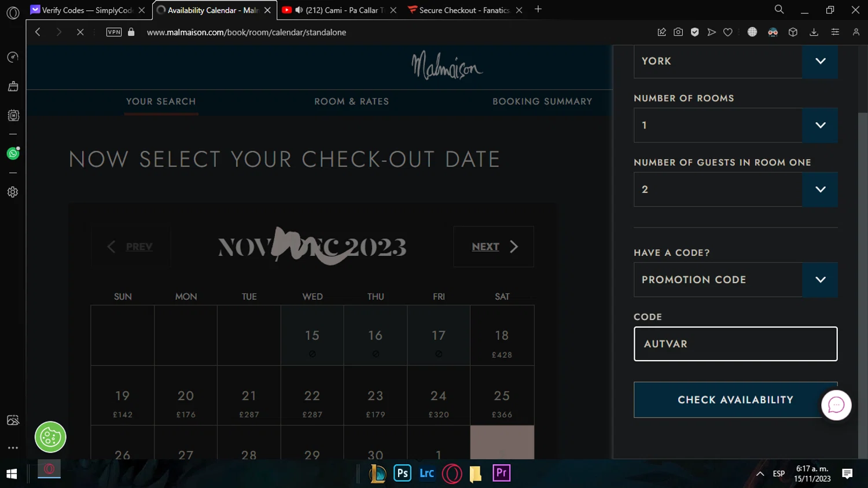Open Lightroom Classic from taskbar
This screenshot has width=868, height=488.
tap(427, 473)
